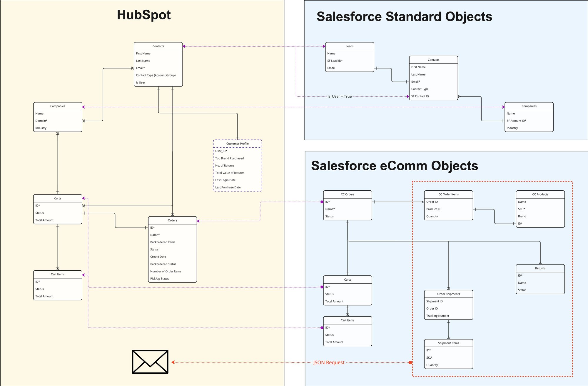Image resolution: width=588 pixels, height=386 pixels.
Task: Click the Salesforce Standard Objects title
Action: 404,17
